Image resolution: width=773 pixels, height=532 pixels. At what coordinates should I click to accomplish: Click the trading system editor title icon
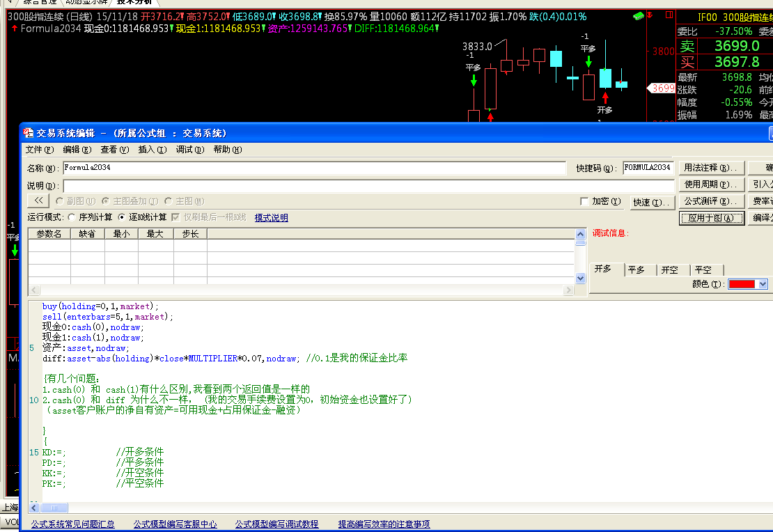tap(28, 133)
